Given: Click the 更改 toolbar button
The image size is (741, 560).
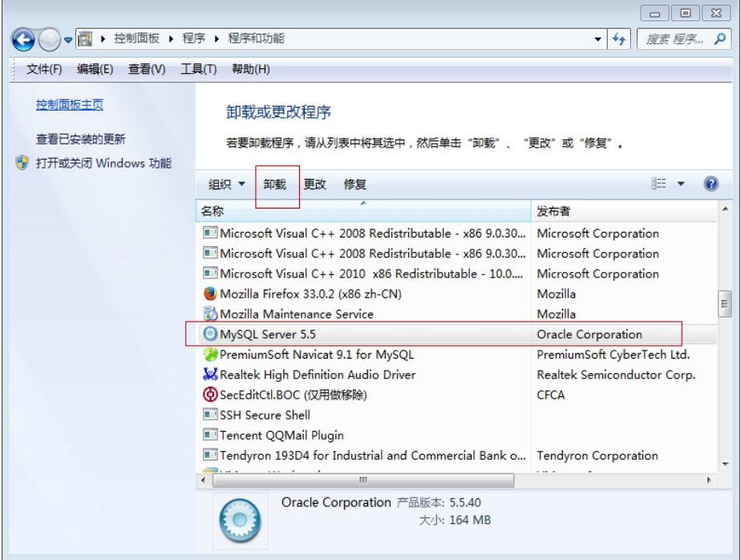Looking at the screenshot, I should 314,184.
